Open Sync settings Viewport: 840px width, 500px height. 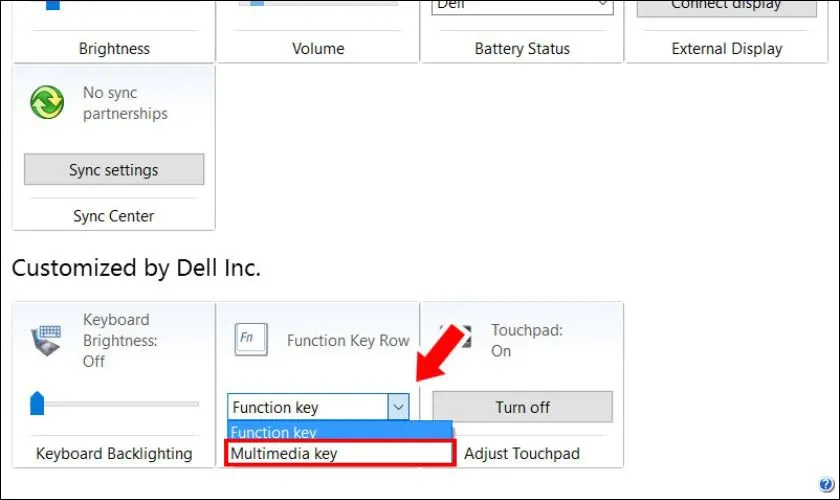113,170
